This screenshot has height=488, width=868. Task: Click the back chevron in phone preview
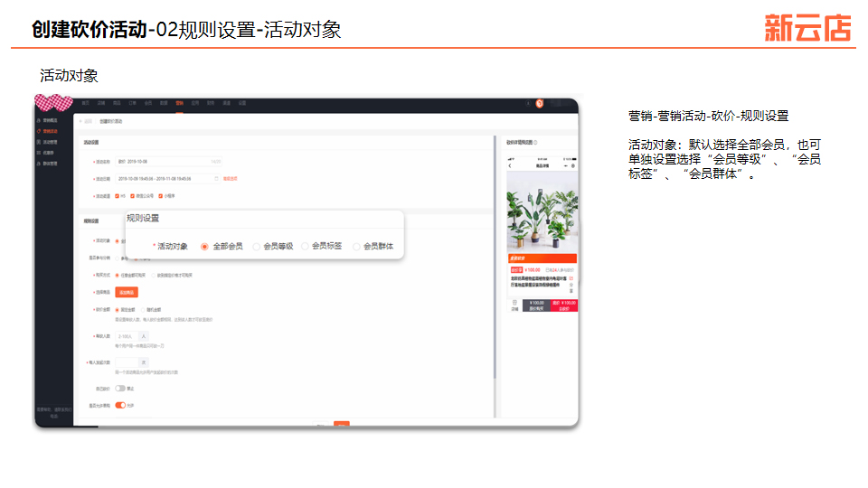pyautogui.click(x=510, y=166)
